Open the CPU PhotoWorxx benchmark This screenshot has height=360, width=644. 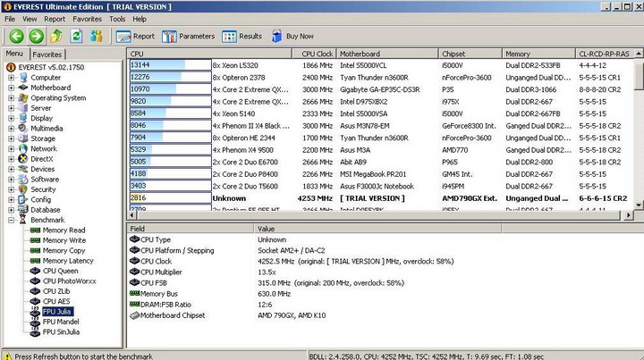[x=69, y=281]
